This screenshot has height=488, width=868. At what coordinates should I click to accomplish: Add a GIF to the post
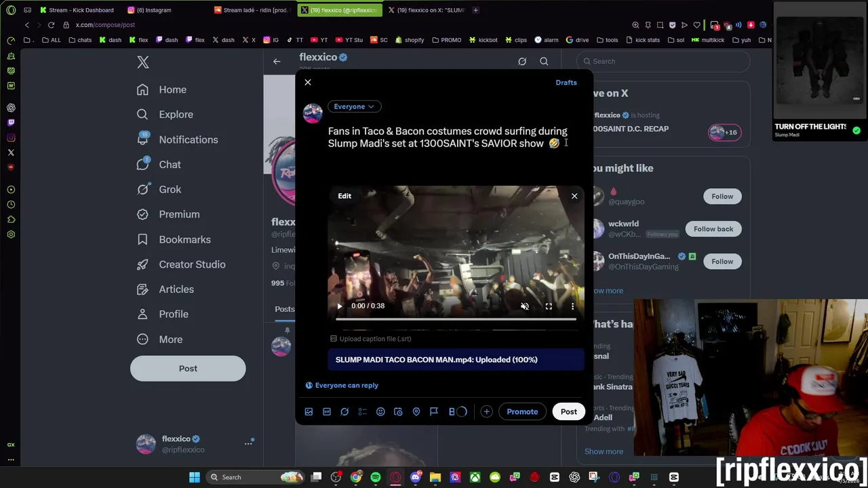click(327, 411)
